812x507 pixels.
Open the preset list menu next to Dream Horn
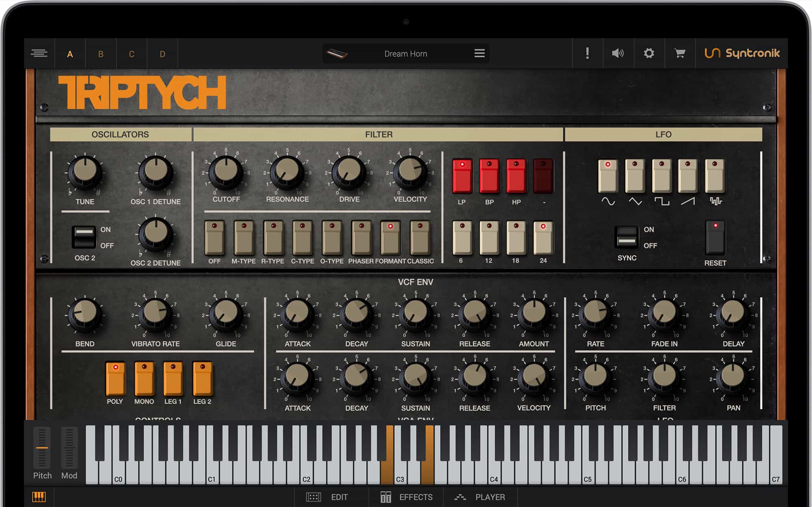click(479, 53)
